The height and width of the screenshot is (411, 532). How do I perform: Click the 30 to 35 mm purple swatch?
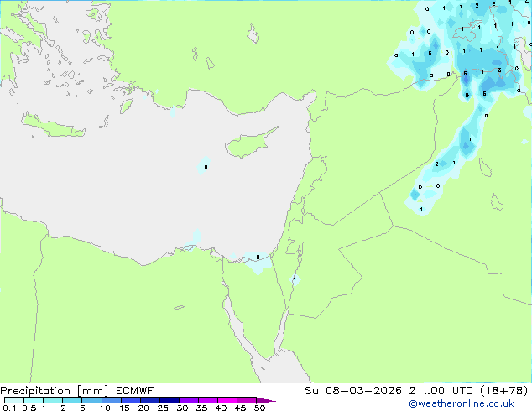(x=188, y=400)
